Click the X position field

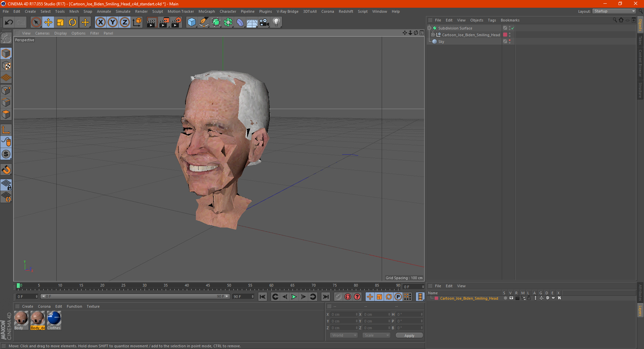point(344,314)
